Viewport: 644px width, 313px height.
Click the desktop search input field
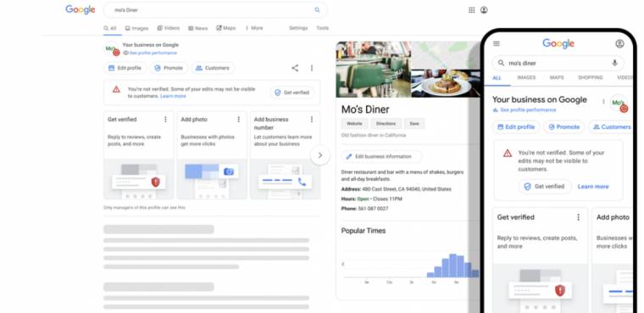[x=215, y=10]
